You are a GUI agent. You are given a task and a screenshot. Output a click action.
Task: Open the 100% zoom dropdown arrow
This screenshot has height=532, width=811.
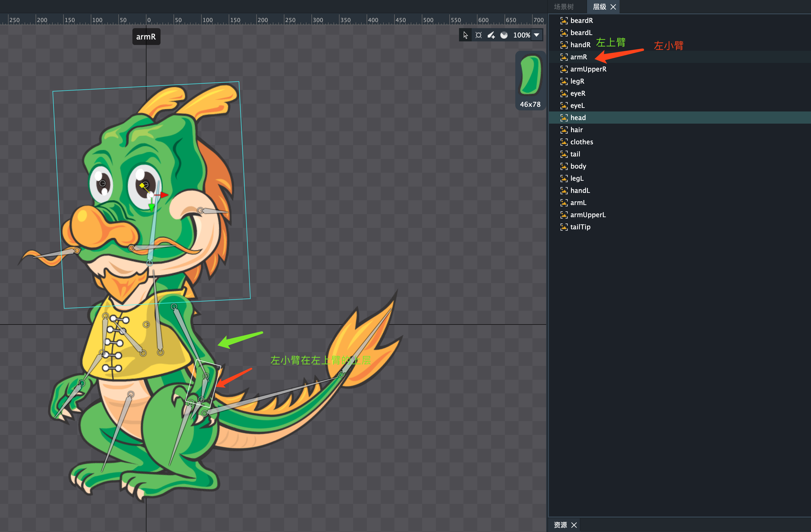pos(537,35)
